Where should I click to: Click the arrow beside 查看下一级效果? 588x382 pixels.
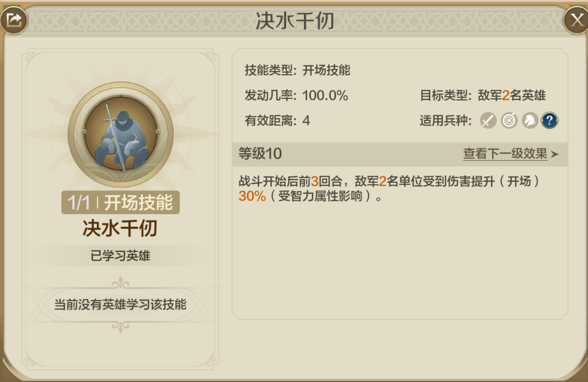coord(555,154)
